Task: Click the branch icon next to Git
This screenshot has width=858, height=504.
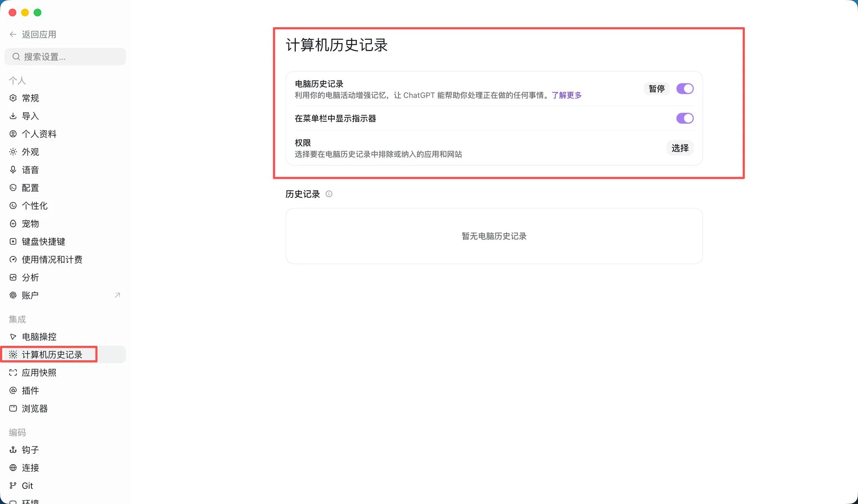Action: pos(13,486)
